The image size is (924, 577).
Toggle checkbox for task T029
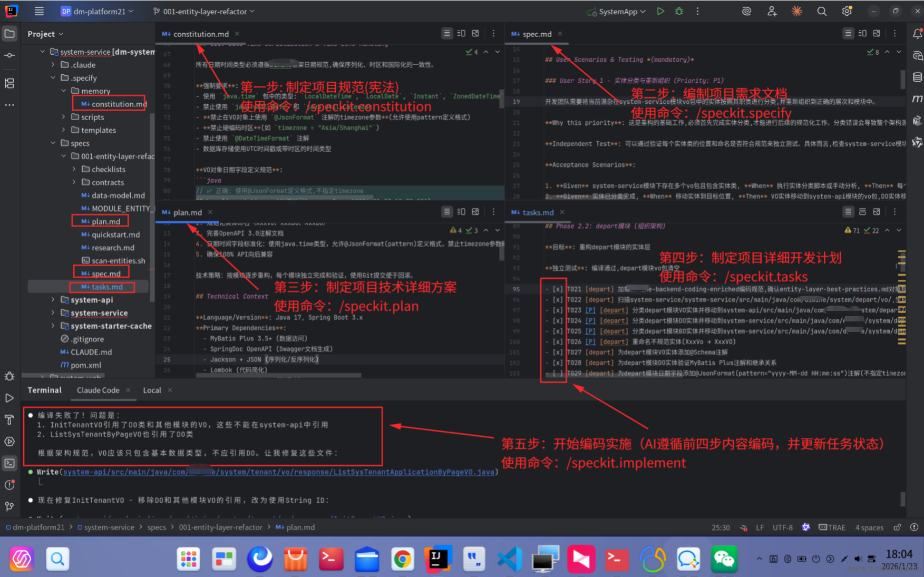(558, 373)
